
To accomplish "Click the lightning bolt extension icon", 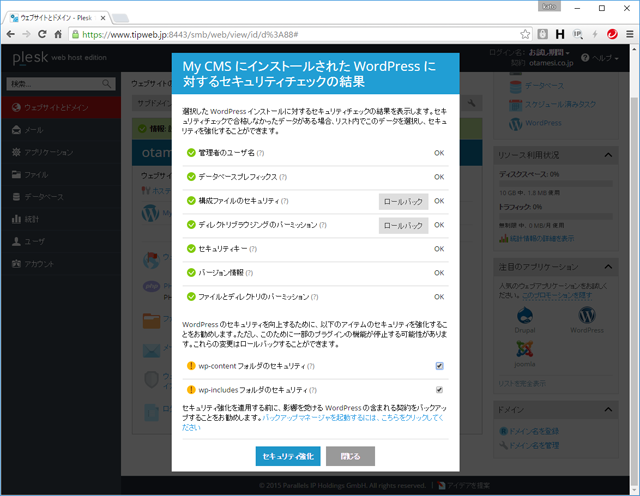I will tap(595, 34).
